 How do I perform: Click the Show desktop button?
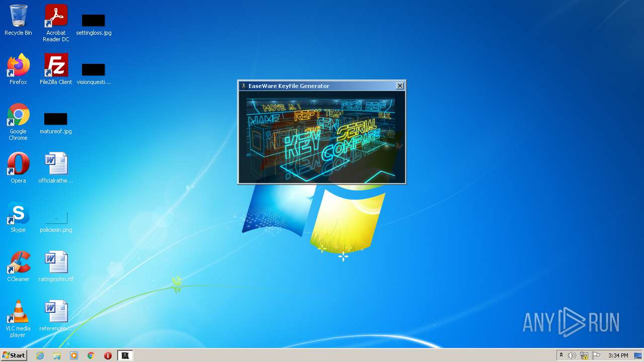click(x=639, y=355)
